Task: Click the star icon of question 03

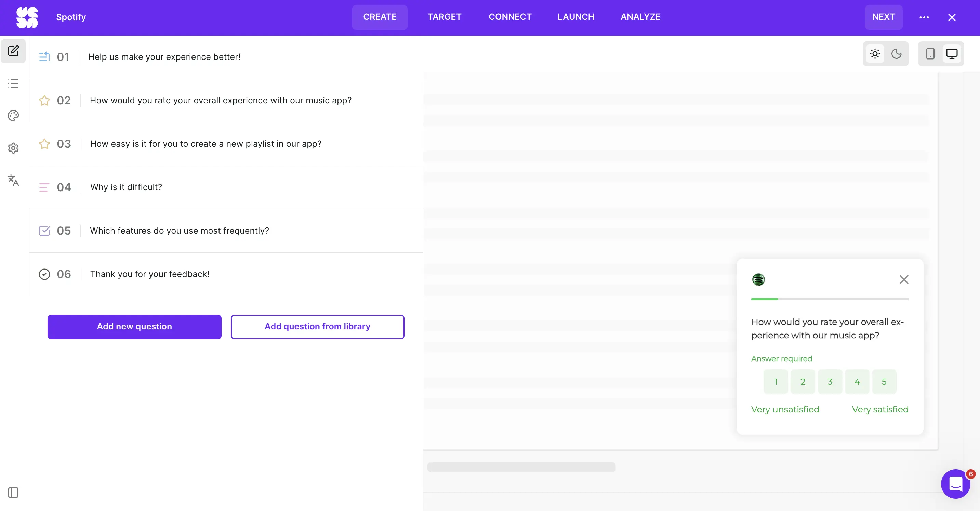Action: tap(44, 144)
